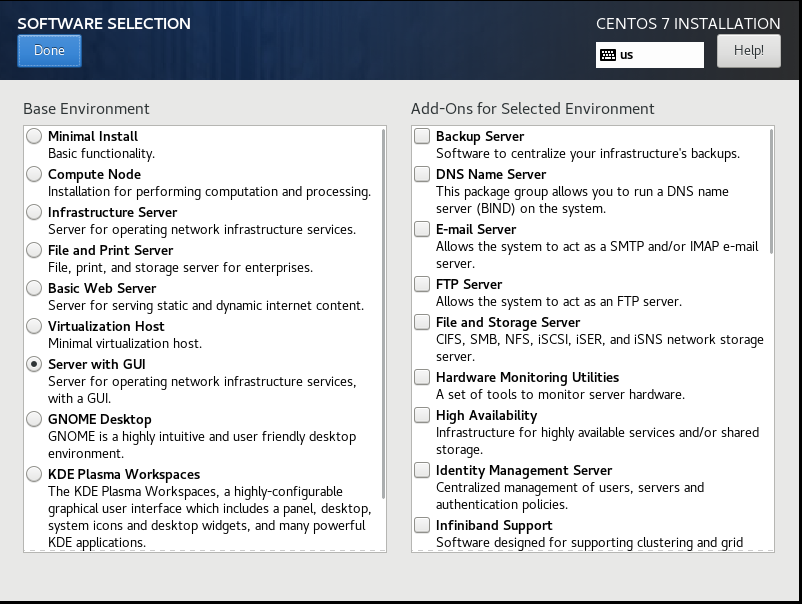This screenshot has width=802, height=604.
Task: Click the Done button
Action: click(x=49, y=51)
